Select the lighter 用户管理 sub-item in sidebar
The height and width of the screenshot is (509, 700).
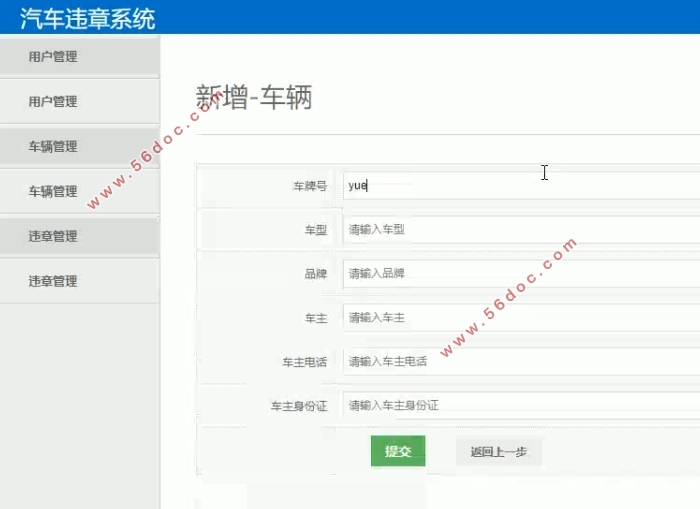[x=80, y=101]
